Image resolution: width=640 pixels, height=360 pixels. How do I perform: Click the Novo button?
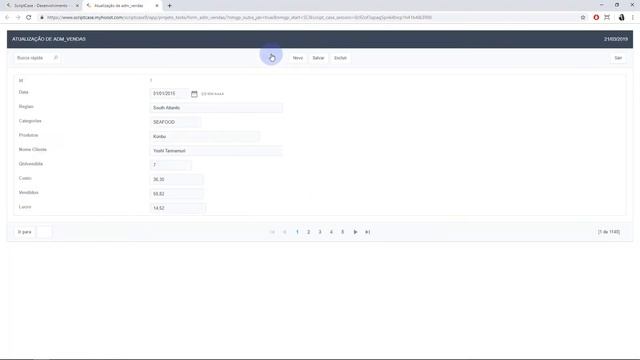click(x=298, y=58)
